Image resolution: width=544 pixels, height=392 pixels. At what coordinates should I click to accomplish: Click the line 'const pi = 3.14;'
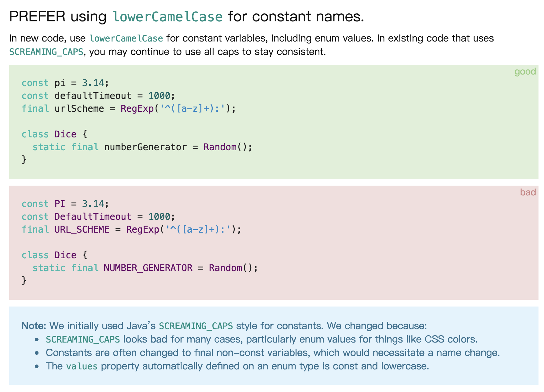click(x=65, y=83)
